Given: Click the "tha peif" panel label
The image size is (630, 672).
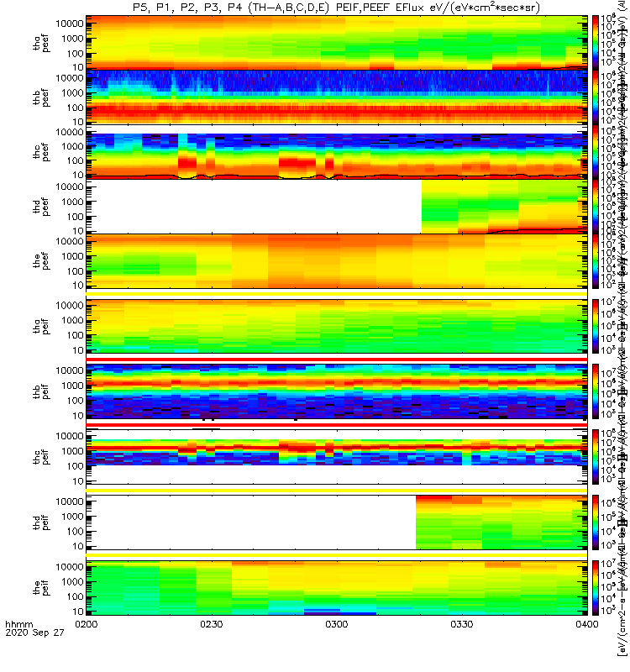Looking at the screenshot, I should pyautogui.click(x=41, y=326).
